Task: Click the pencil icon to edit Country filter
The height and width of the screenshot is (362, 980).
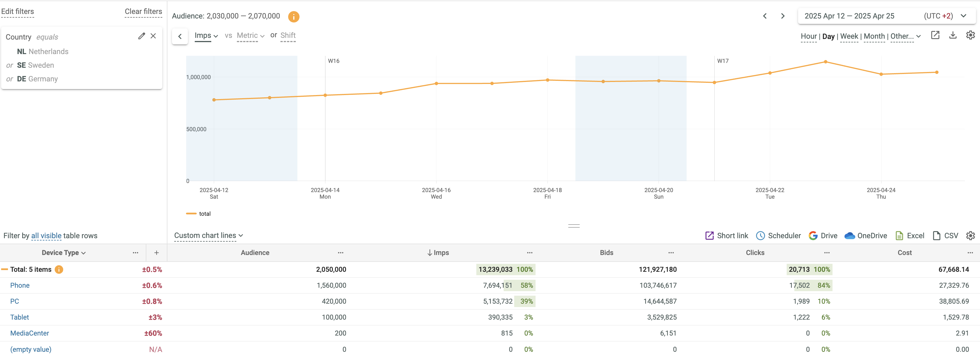Action: tap(142, 36)
